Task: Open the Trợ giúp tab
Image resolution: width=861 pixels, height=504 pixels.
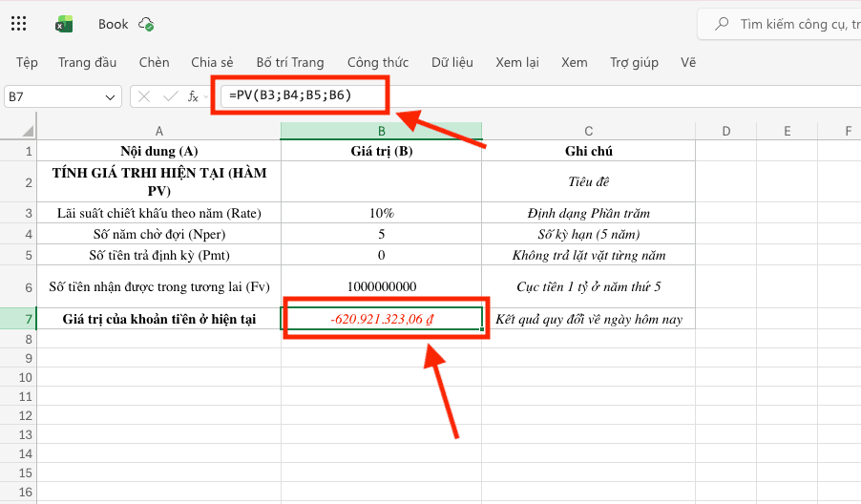Action: click(x=634, y=63)
